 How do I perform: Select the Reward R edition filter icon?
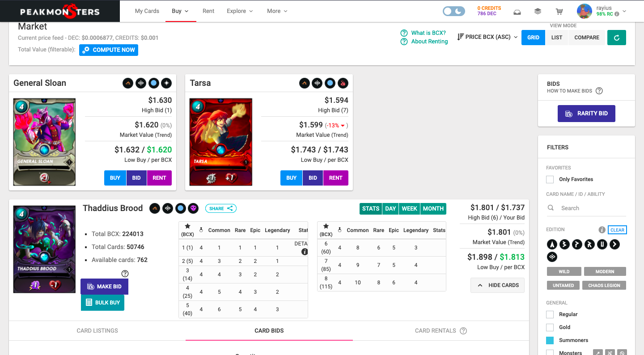pyautogui.click(x=589, y=244)
